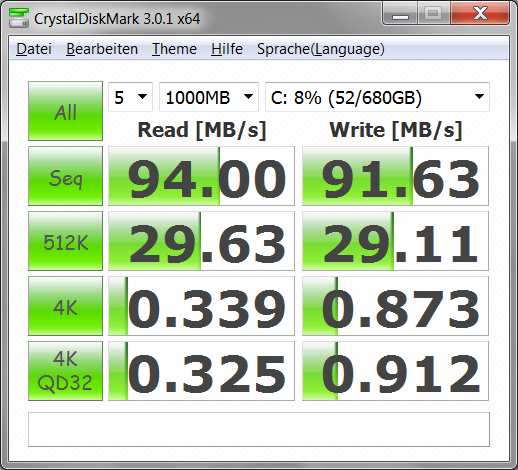This screenshot has height=470, width=518.
Task: Close the CrystalDiskMark window
Action: 480,13
